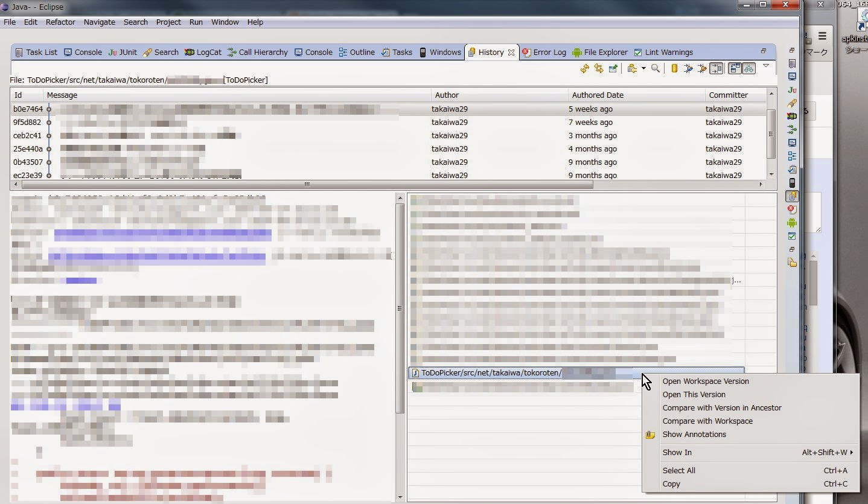Open the Refactor menu
The image size is (868, 504).
[x=60, y=22]
